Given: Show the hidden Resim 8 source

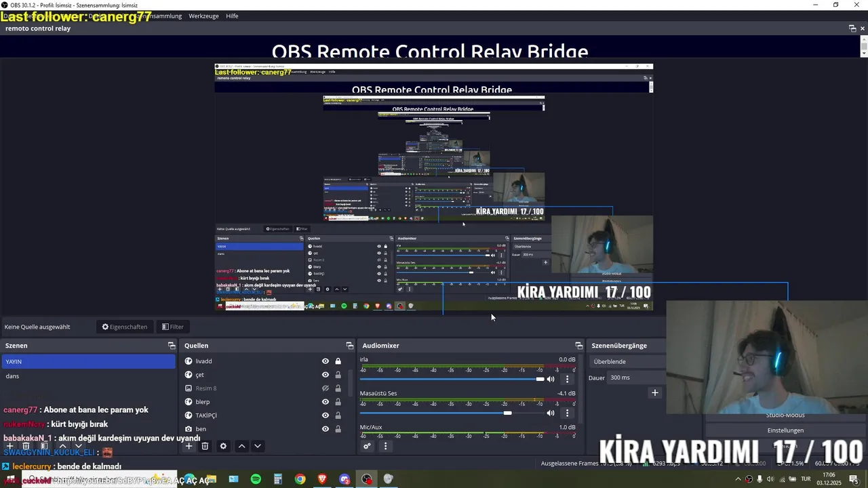Looking at the screenshot, I should [x=325, y=388].
